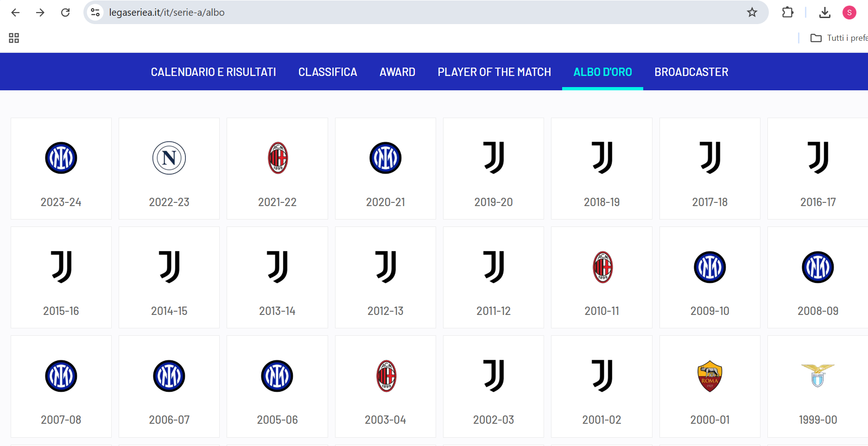
Task: Select the 2015-16 season label
Action: tap(61, 311)
